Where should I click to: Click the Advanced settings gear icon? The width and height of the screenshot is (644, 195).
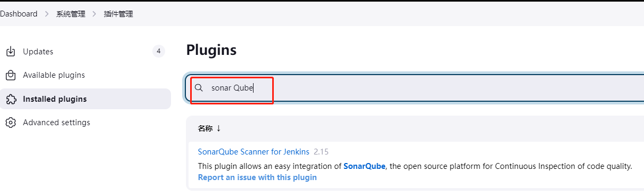(x=11, y=123)
